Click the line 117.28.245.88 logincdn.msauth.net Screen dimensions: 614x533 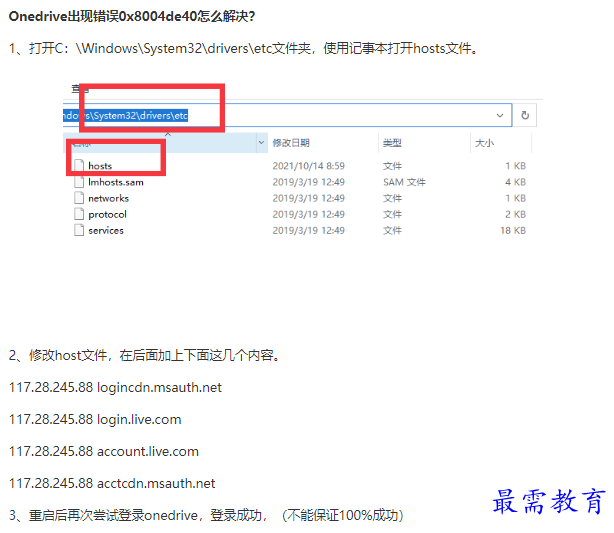pyautogui.click(x=115, y=387)
